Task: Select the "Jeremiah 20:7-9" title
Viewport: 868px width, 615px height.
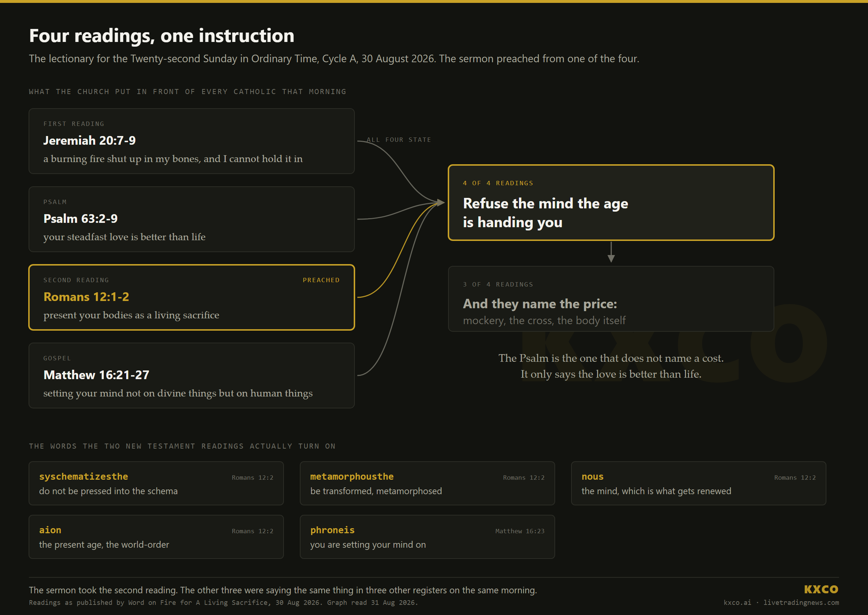Action: tap(89, 140)
